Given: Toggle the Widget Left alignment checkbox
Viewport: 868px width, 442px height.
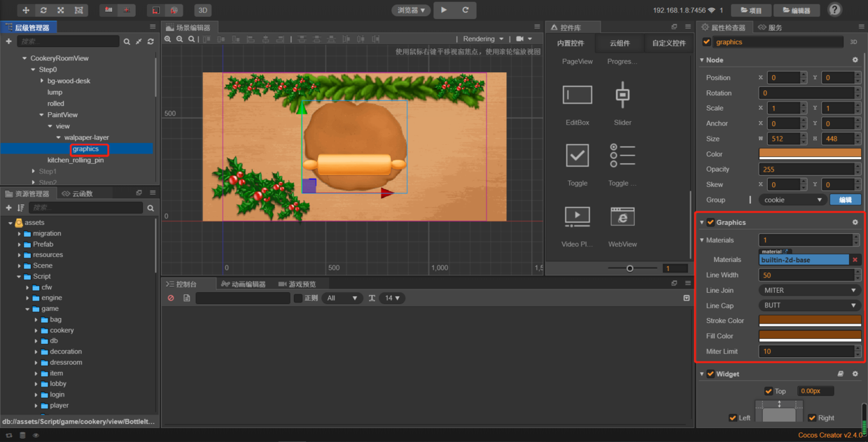Looking at the screenshot, I should [x=733, y=417].
